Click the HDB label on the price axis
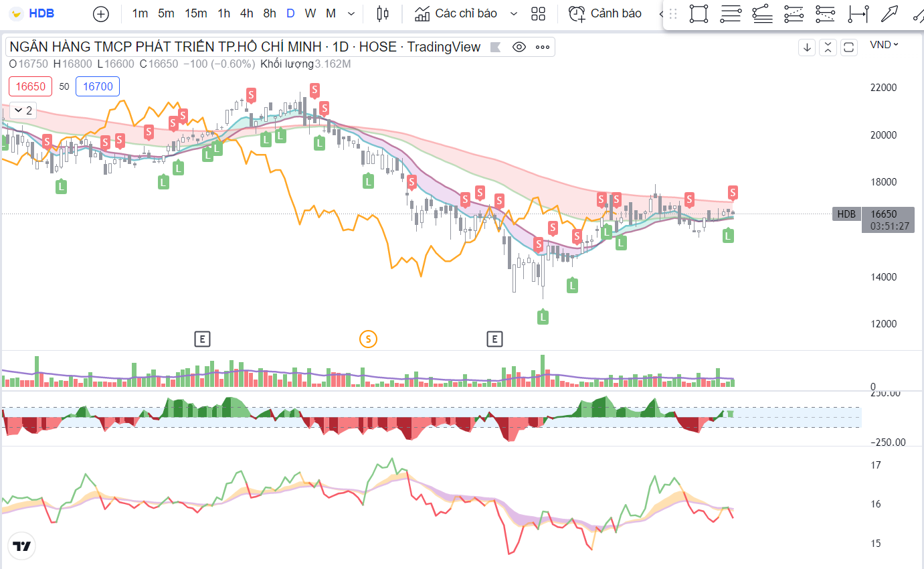Viewport: 924px width, 569px height. click(x=846, y=214)
